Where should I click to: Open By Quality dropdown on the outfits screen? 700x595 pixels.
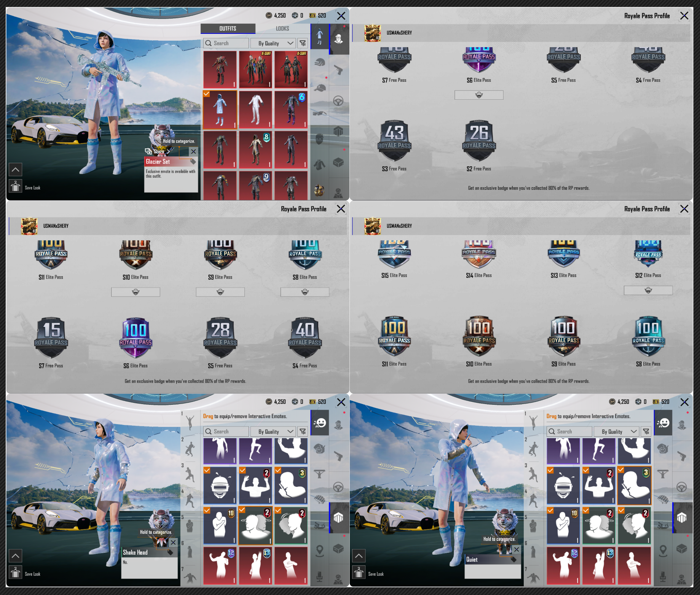[273, 43]
